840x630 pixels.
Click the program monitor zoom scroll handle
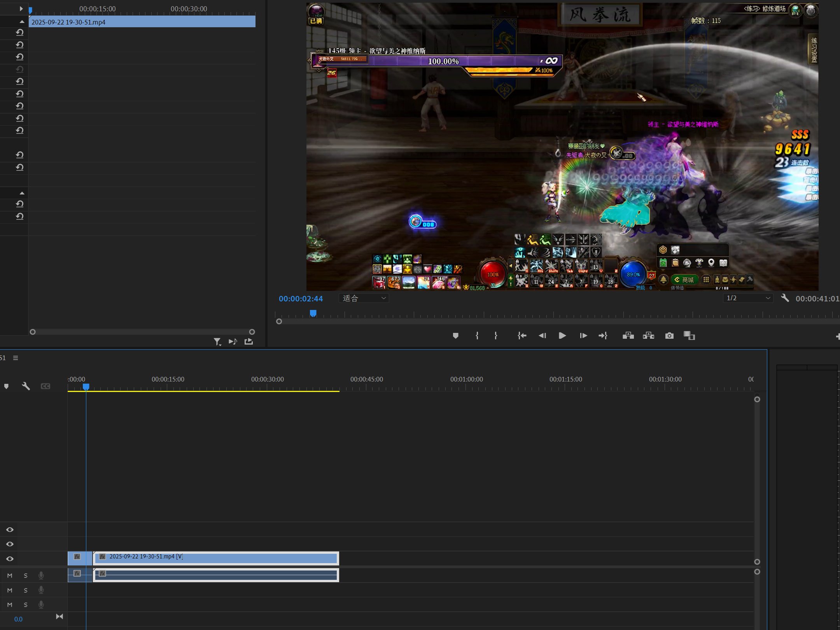pyautogui.click(x=279, y=322)
